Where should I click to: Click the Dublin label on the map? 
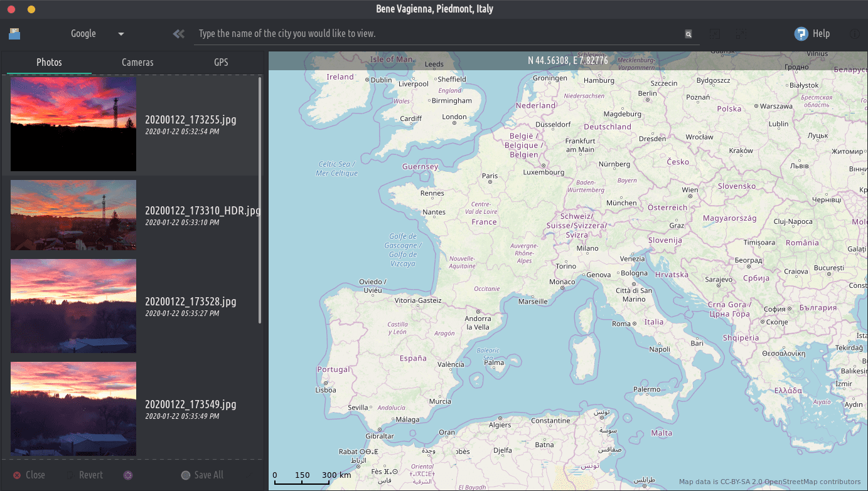[381, 80]
